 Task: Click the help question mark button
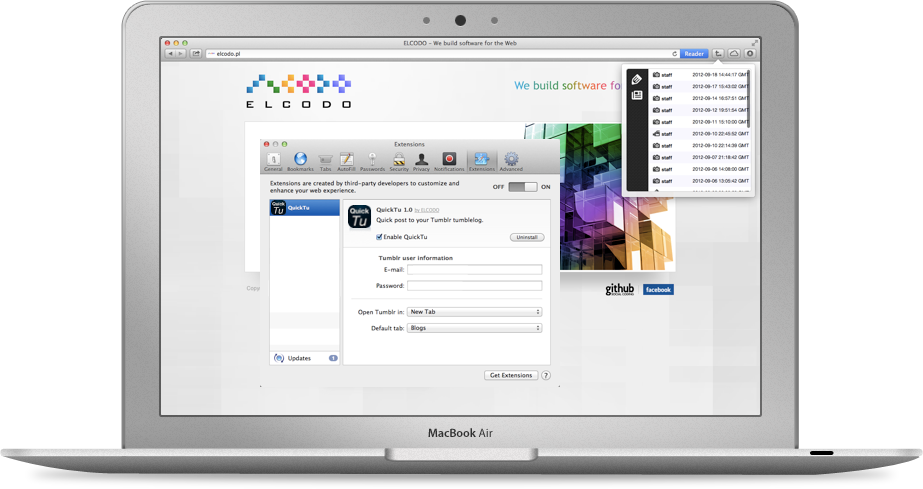point(546,375)
